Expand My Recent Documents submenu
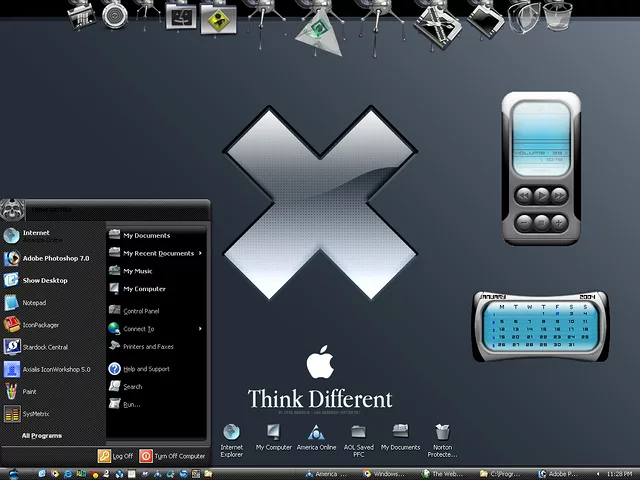This screenshot has width=640, height=480. [x=158, y=254]
